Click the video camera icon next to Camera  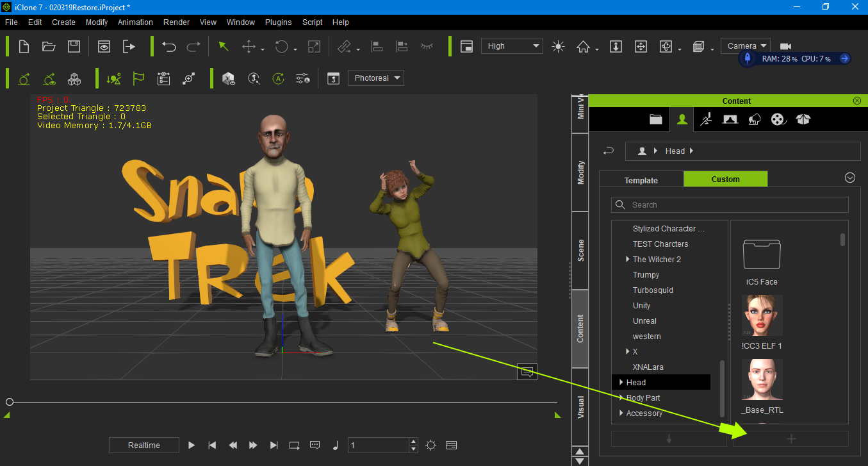785,46
